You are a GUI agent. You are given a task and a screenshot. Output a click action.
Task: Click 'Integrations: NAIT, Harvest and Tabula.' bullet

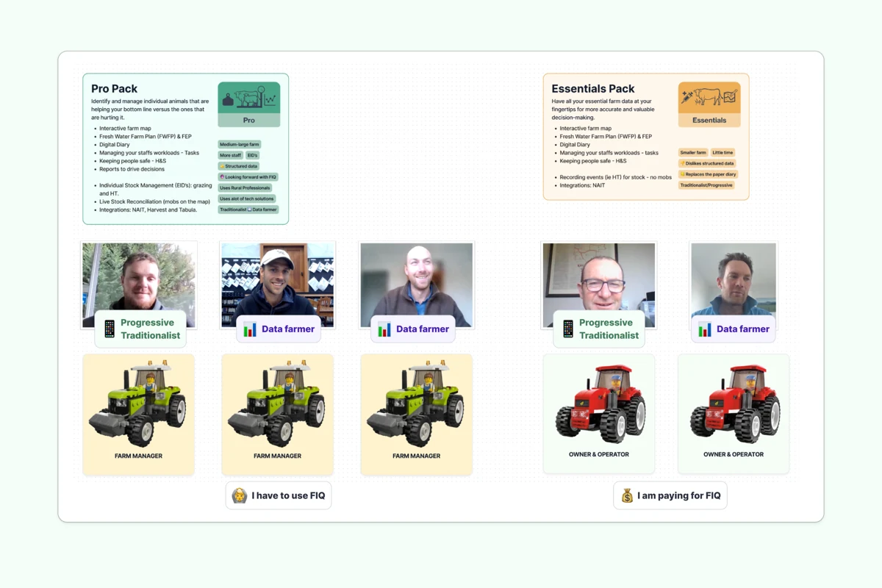click(148, 209)
